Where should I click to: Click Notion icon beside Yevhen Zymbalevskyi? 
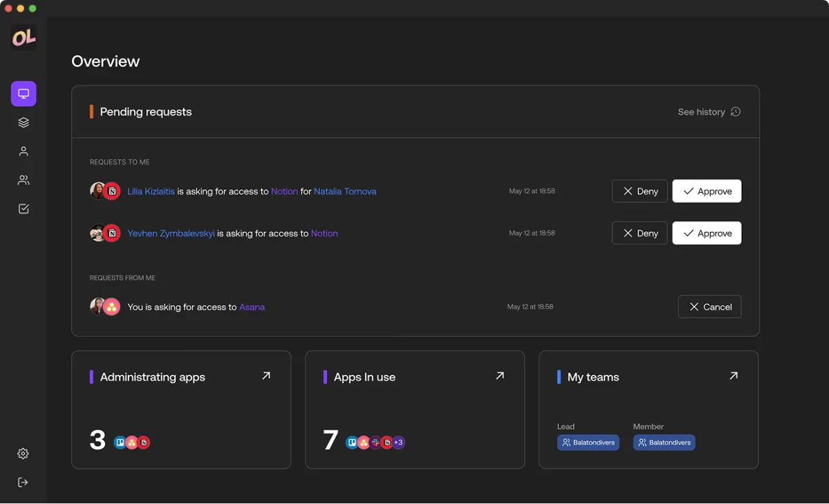point(112,233)
